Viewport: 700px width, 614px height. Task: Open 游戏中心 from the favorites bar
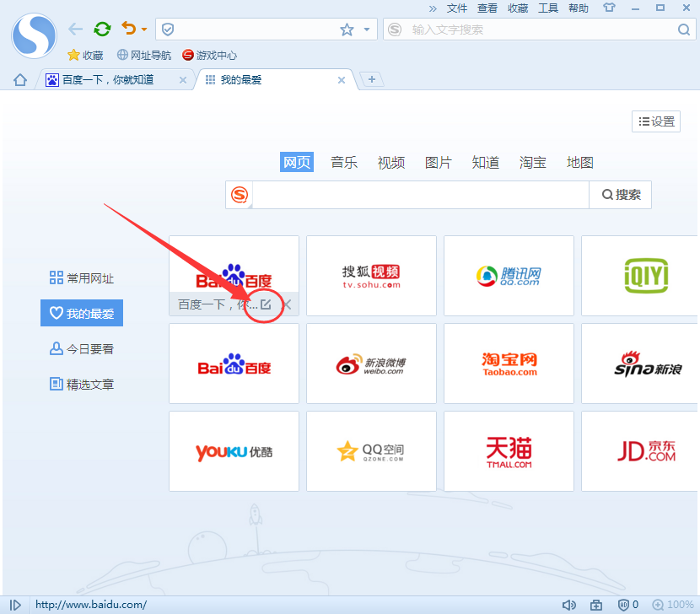coord(208,55)
